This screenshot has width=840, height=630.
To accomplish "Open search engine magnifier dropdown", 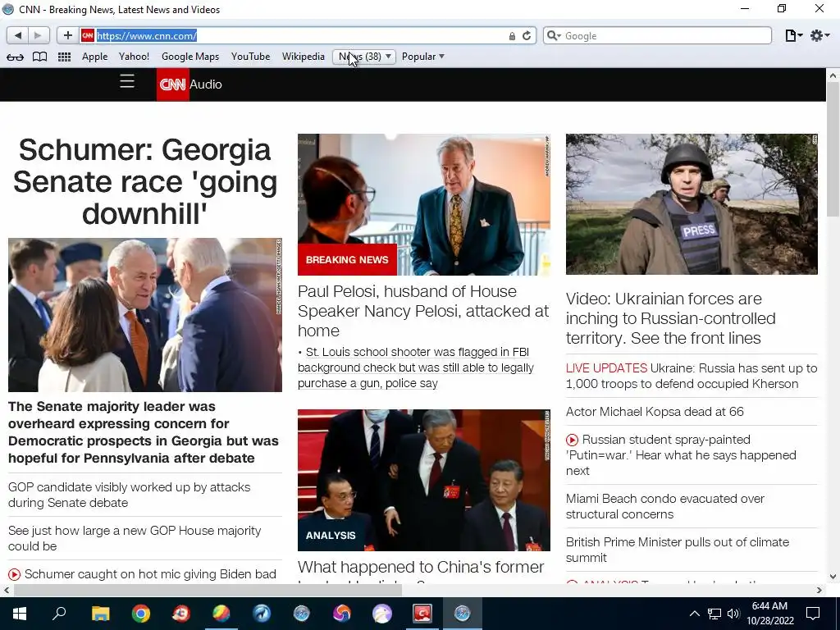I will pyautogui.click(x=554, y=36).
